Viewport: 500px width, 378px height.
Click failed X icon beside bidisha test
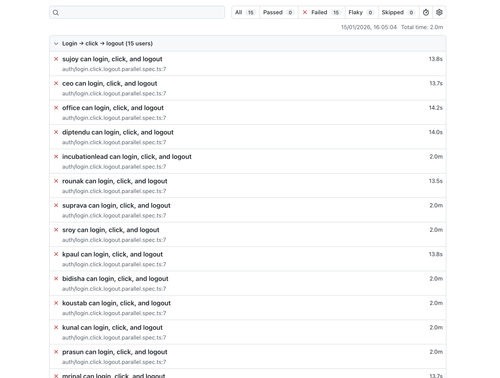pyautogui.click(x=56, y=278)
